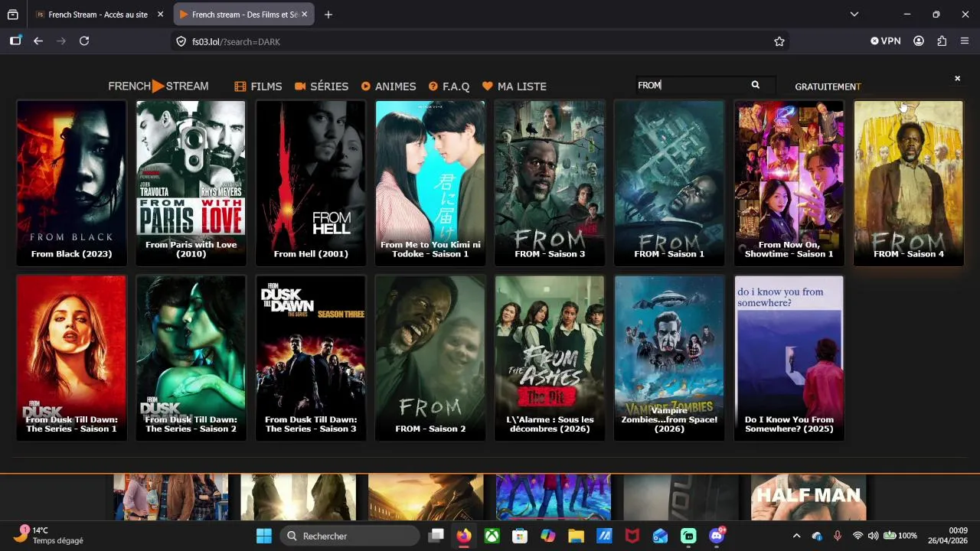The width and height of the screenshot is (980, 551).
Task: Open the extensions puzzle icon
Action: tap(942, 41)
